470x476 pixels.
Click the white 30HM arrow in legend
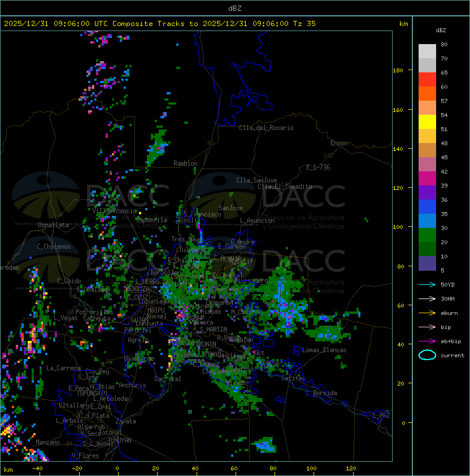pyautogui.click(x=427, y=298)
